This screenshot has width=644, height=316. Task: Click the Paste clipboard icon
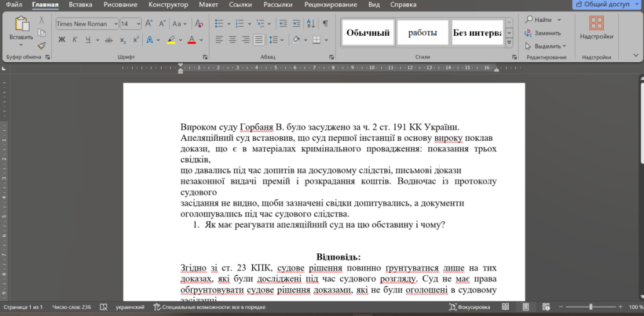21,24
